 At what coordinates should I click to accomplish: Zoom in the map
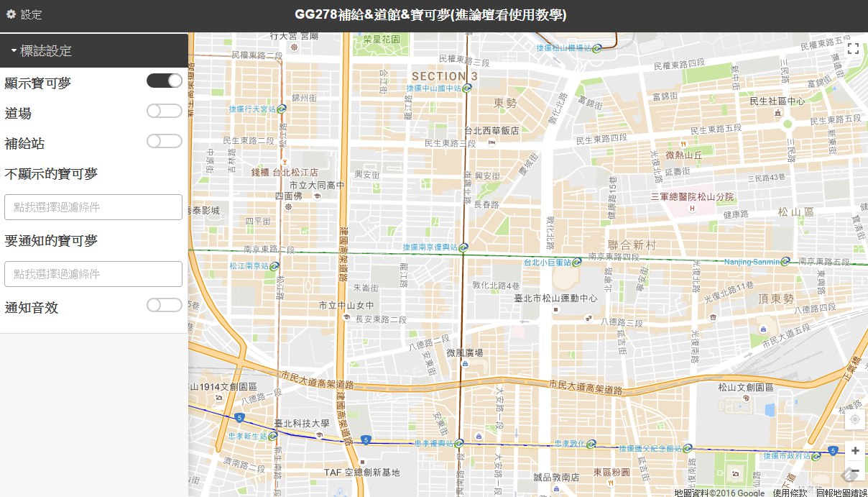click(x=855, y=451)
